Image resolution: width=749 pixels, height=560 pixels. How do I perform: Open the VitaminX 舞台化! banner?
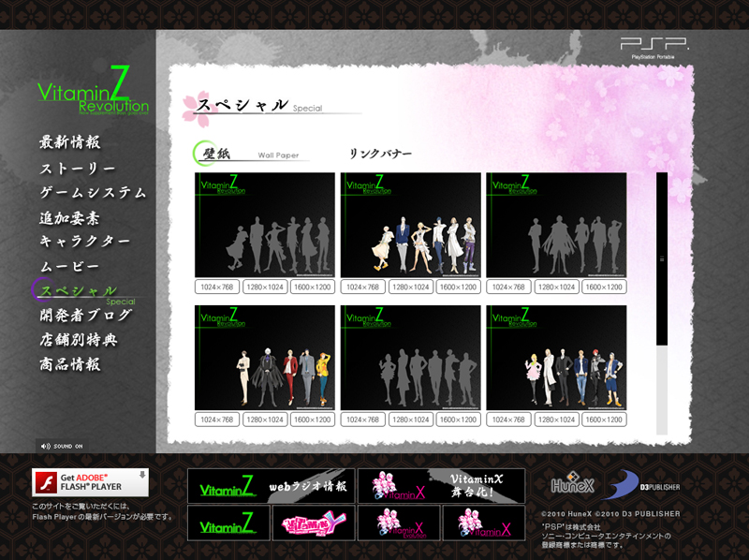tap(441, 486)
